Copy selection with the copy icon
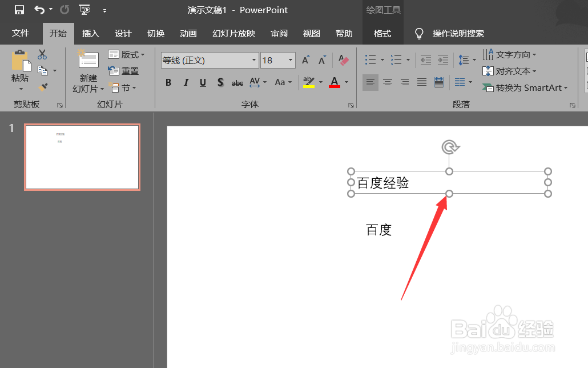Screen dimensions: 588x368 [42, 71]
